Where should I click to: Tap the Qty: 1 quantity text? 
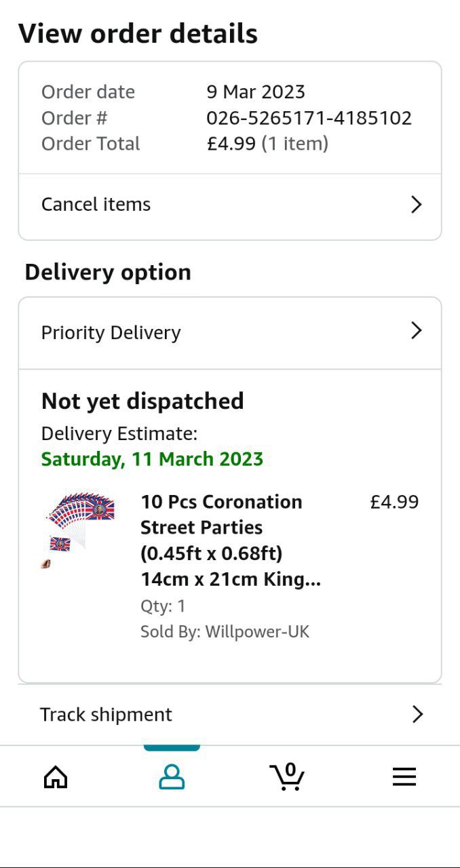tap(163, 606)
